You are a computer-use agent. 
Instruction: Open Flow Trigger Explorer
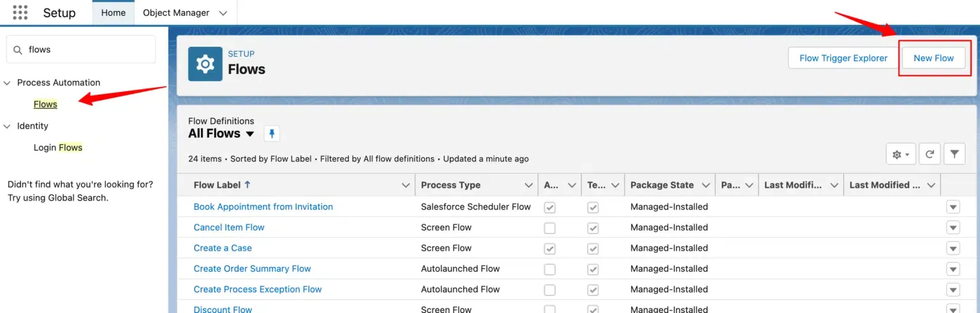pos(843,58)
